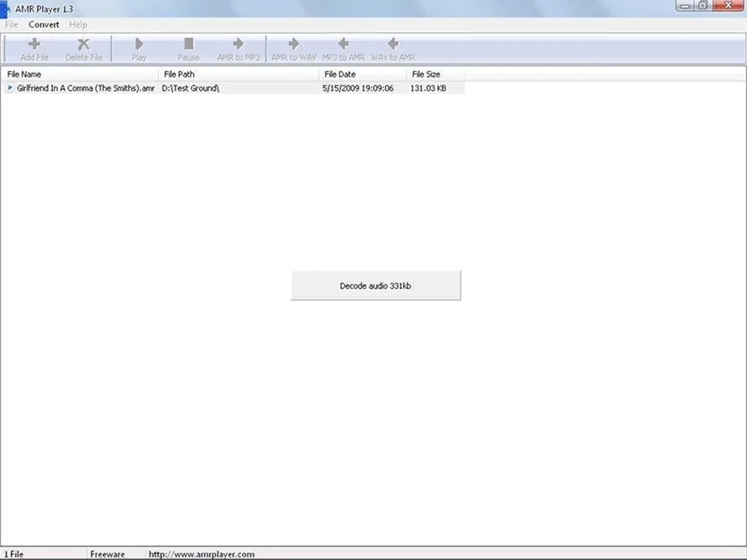
Task: Click the Freeware status bar label
Action: click(107, 554)
